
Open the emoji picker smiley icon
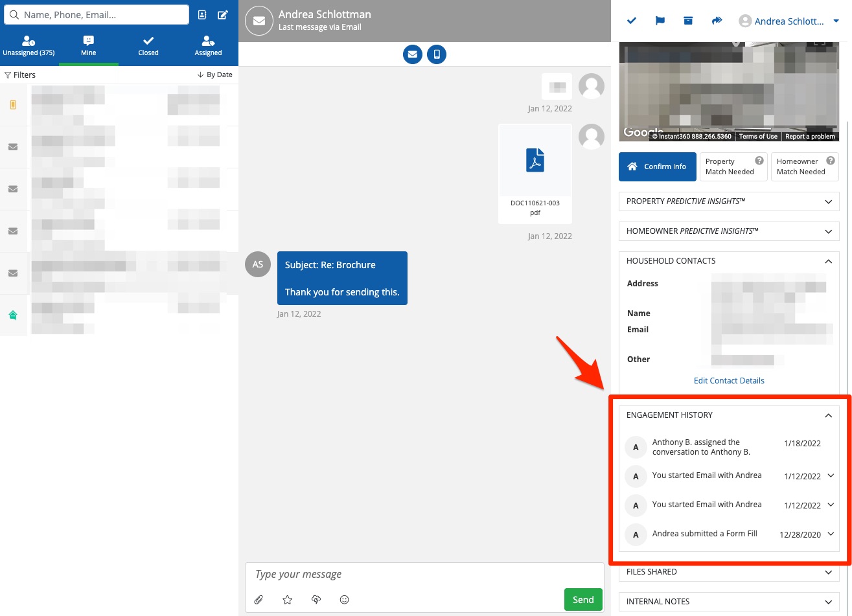pyautogui.click(x=345, y=600)
